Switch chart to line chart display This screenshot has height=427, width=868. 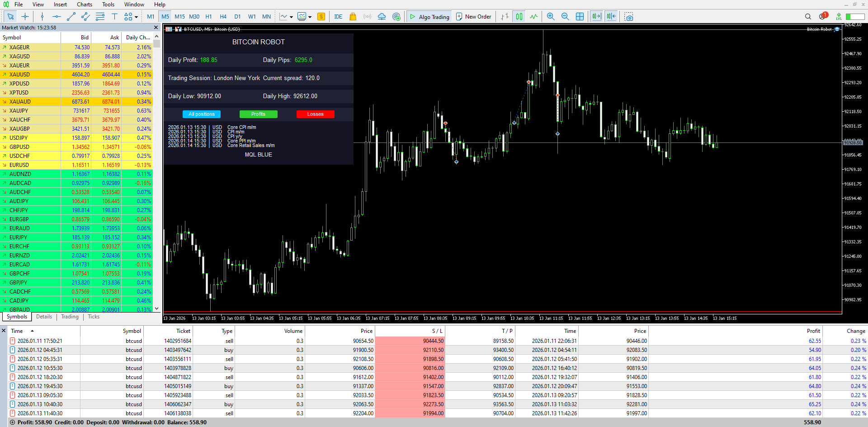point(533,17)
